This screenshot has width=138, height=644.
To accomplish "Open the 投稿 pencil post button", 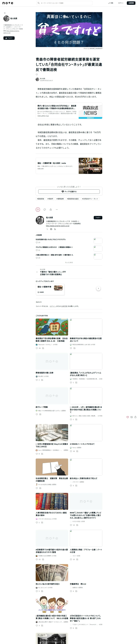I will [x=111, y=3].
